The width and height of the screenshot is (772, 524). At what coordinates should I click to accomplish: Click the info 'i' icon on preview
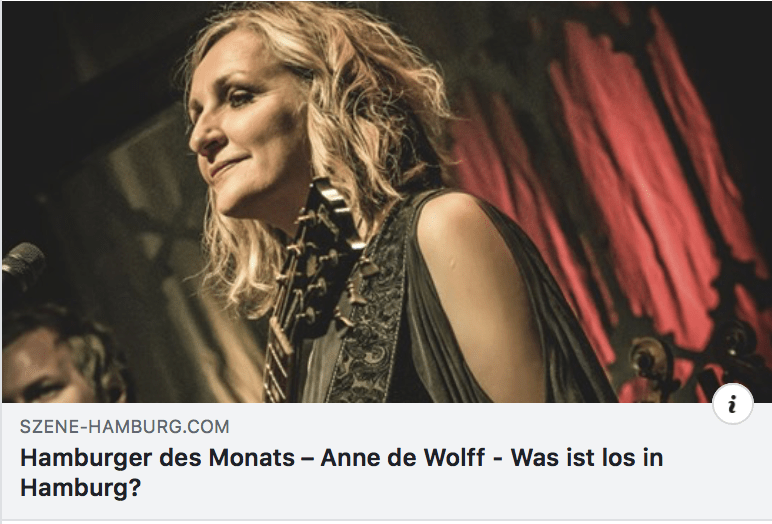point(733,403)
